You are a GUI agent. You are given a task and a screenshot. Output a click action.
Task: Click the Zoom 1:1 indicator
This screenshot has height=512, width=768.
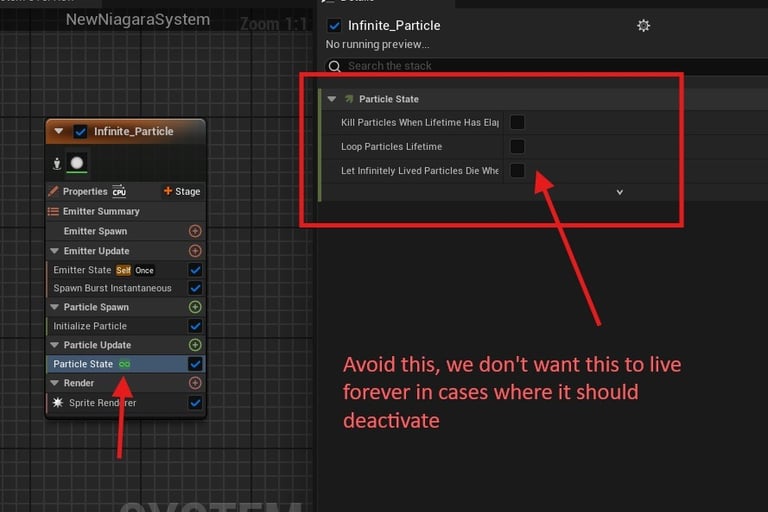(x=273, y=24)
